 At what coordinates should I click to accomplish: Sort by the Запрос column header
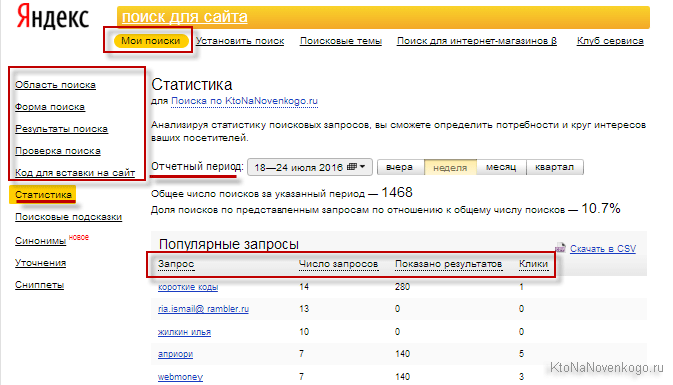point(176,264)
